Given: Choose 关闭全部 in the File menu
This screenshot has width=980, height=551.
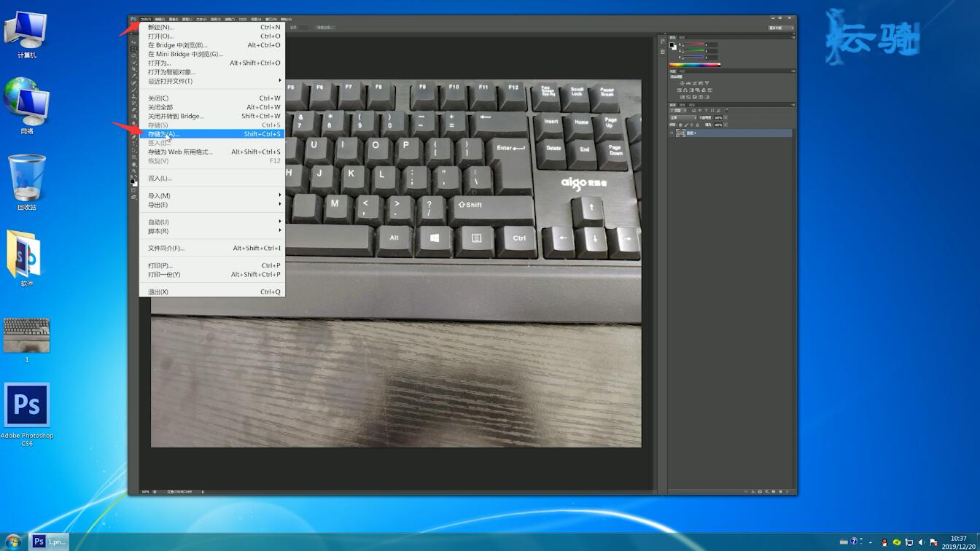Looking at the screenshot, I should click(x=212, y=107).
